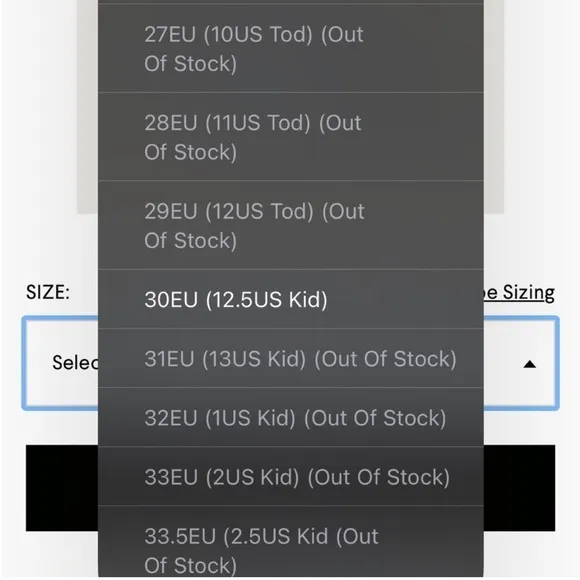
Task: Collapse the size dropdown with the up arrow
Action: 529,364
